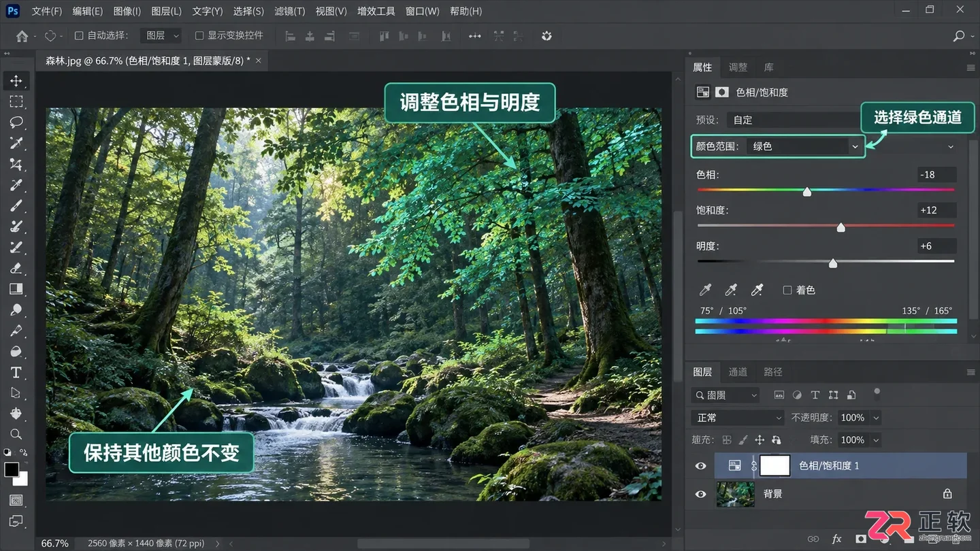Click the 饱和度 saturation slider handle
Viewport: 980px width, 551px height.
(841, 227)
